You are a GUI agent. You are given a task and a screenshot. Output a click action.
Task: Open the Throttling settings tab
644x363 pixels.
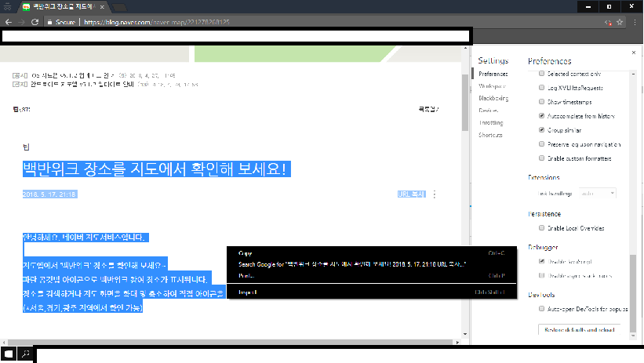[x=491, y=123]
